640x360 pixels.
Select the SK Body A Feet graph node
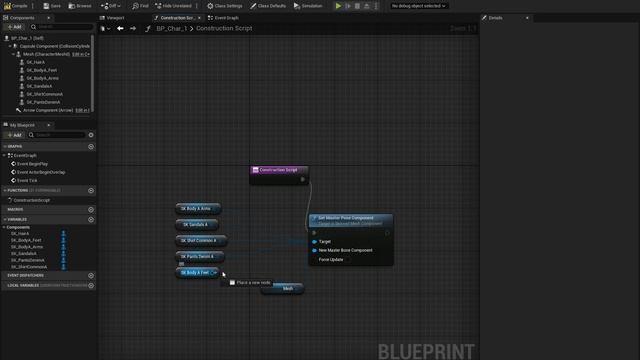(x=198, y=273)
